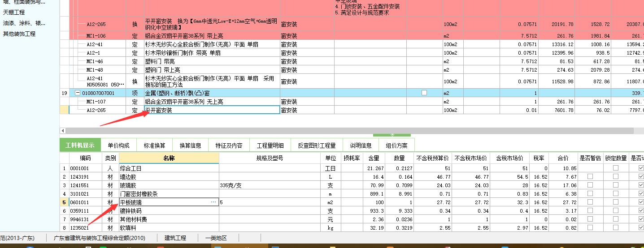The width and height of the screenshot is (644, 248).
Task: Select the 门窗密封橡胶条 resource row
Action: (x=352, y=194)
